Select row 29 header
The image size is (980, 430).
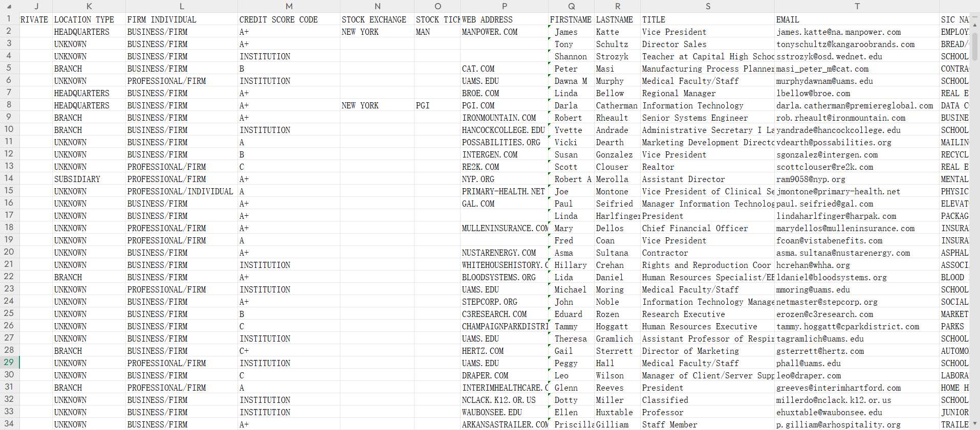click(9, 363)
